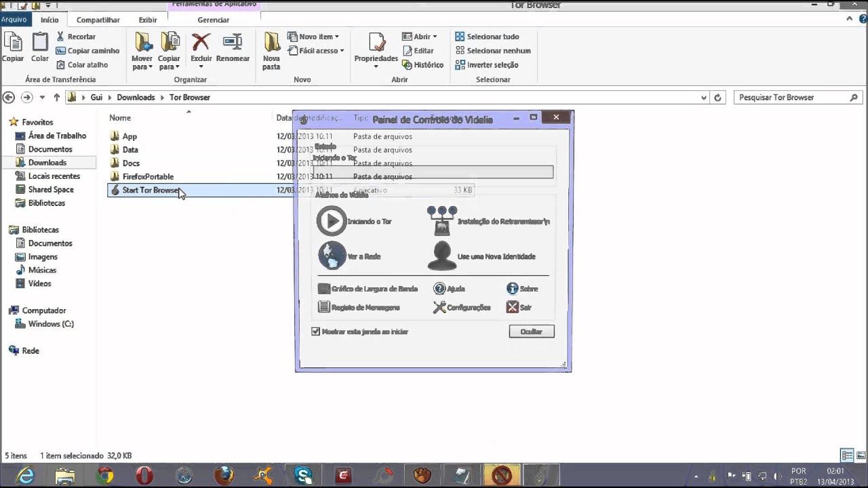This screenshot has width=868, height=488.
Task: Refresh the folder view
Action: (x=717, y=98)
